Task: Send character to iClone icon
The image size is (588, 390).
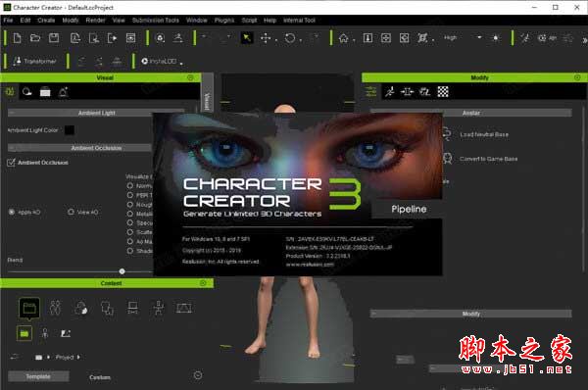Action: 112,38
